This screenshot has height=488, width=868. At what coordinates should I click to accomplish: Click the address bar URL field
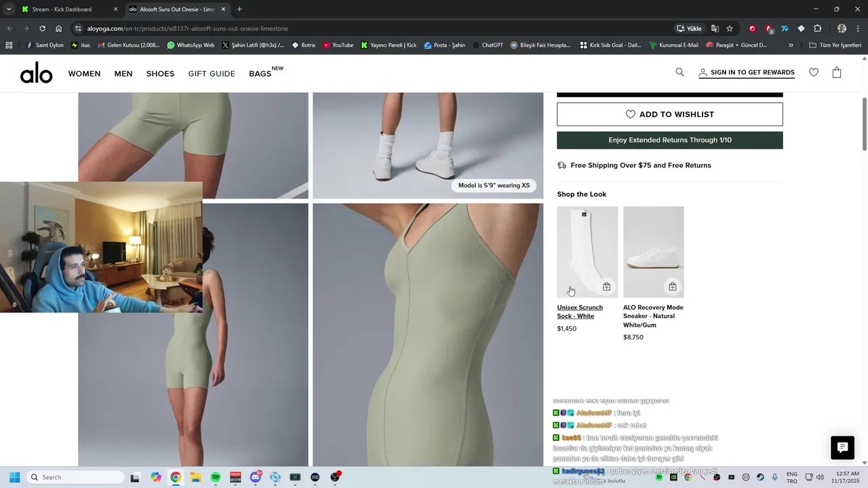[x=373, y=28]
